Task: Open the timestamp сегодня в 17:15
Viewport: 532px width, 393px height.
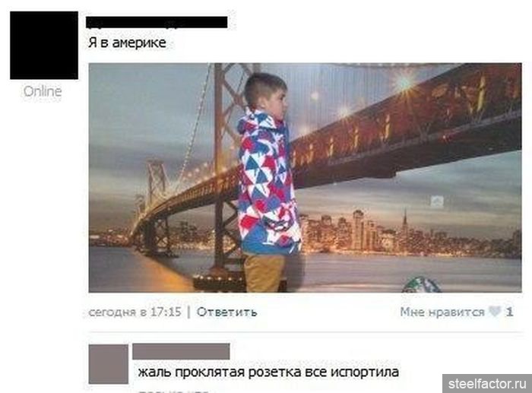Action: (135, 312)
